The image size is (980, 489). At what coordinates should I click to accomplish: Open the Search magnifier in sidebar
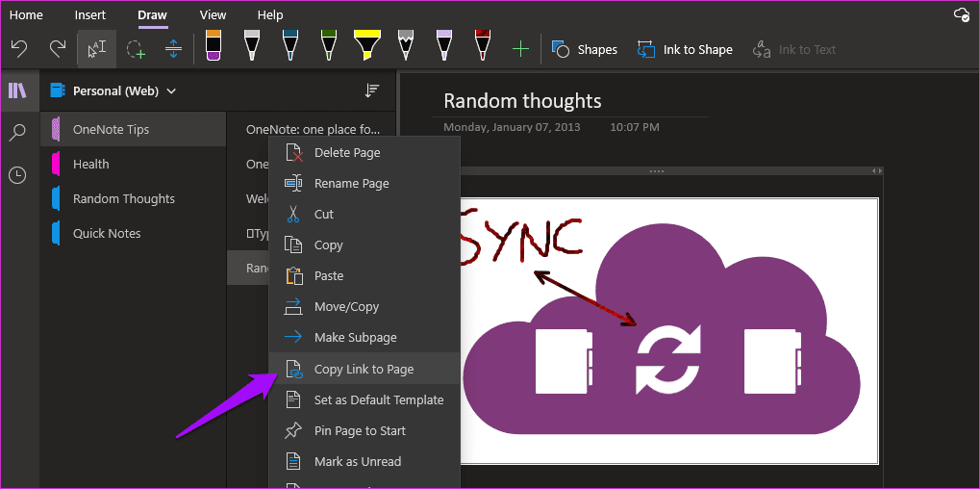(x=17, y=133)
